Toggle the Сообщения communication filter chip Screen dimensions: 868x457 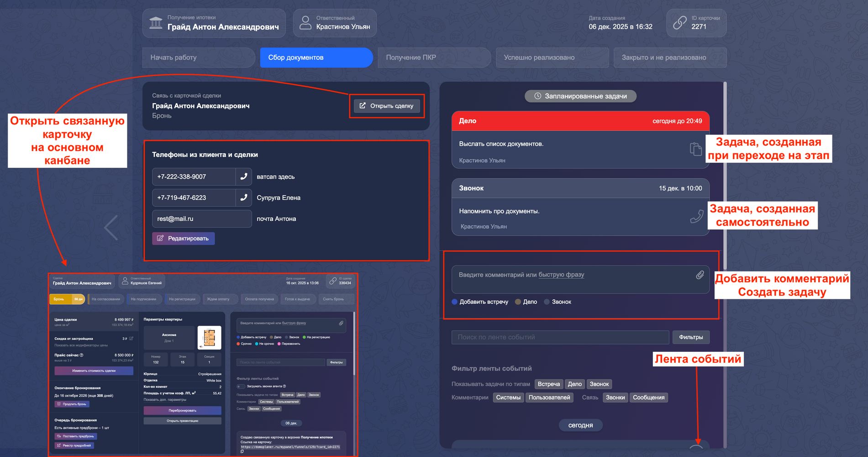(648, 397)
